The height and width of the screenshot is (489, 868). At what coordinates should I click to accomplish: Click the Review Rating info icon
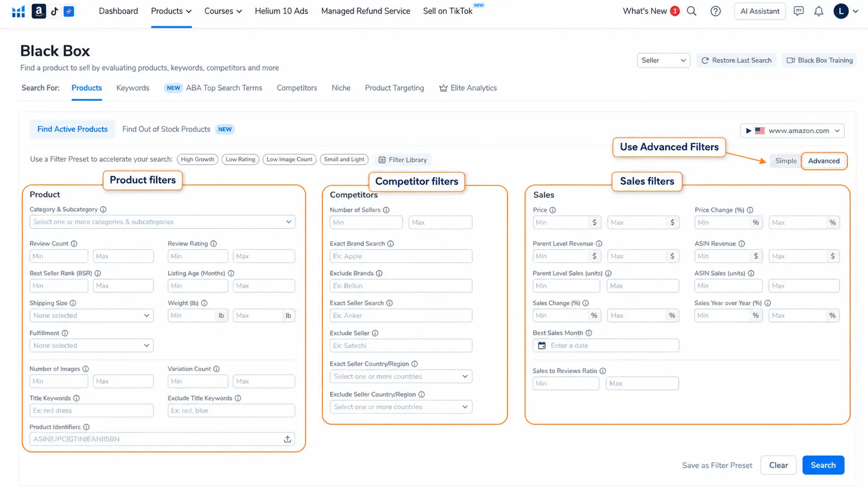click(x=213, y=244)
